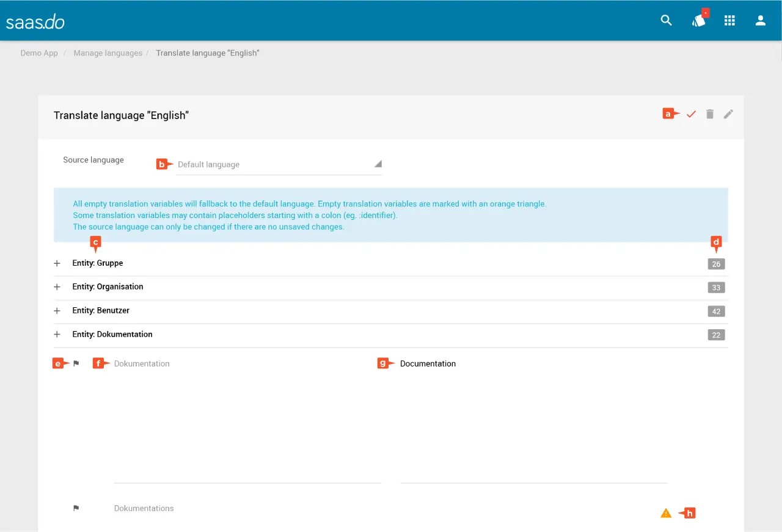782x532 pixels.
Task: Expand the Entity: Gruppe section
Action: tap(57, 263)
